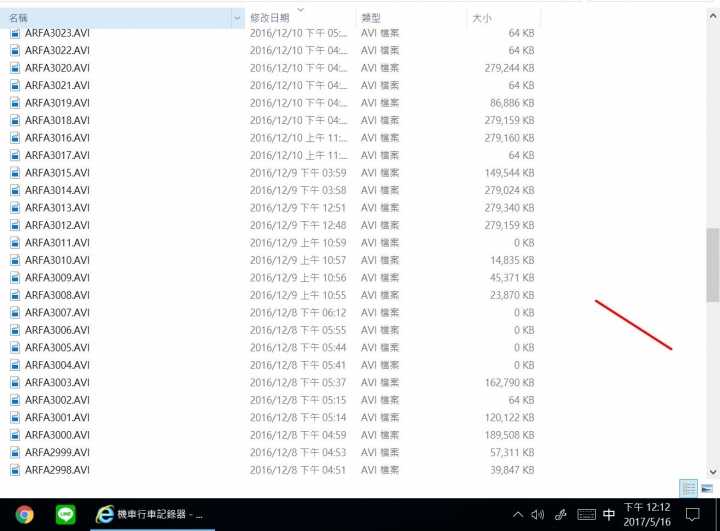This screenshot has width=720, height=531.
Task: Select the file name ARFA2999.AVI
Action: tap(57, 452)
